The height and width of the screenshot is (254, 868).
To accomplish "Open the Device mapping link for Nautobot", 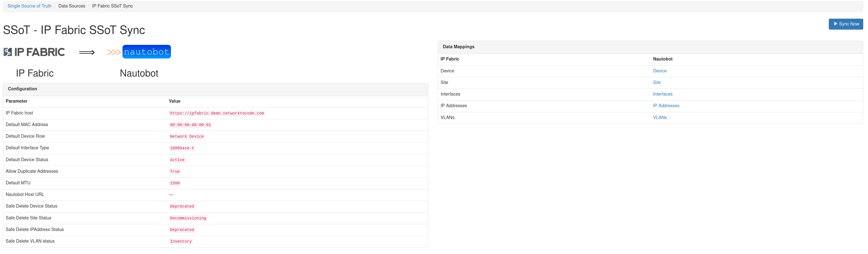I will (660, 71).
